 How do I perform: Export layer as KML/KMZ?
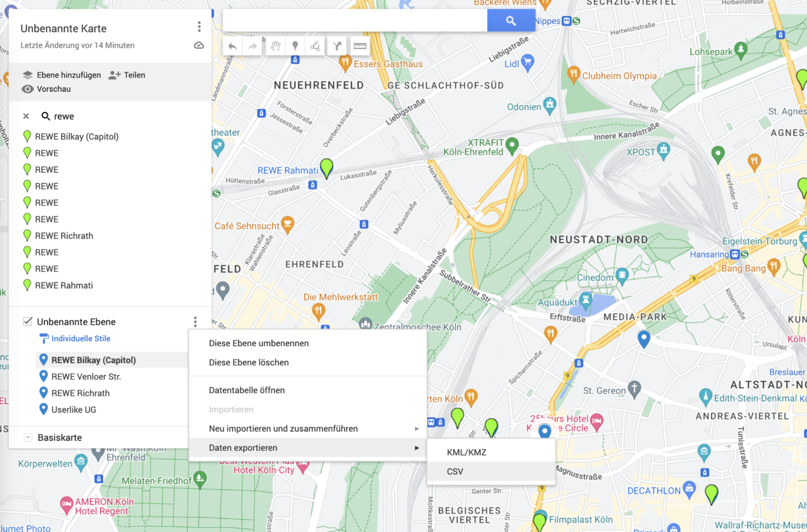pos(491,452)
